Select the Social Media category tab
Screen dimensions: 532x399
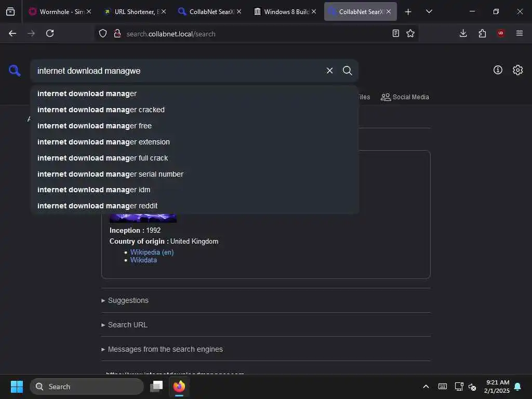point(405,97)
